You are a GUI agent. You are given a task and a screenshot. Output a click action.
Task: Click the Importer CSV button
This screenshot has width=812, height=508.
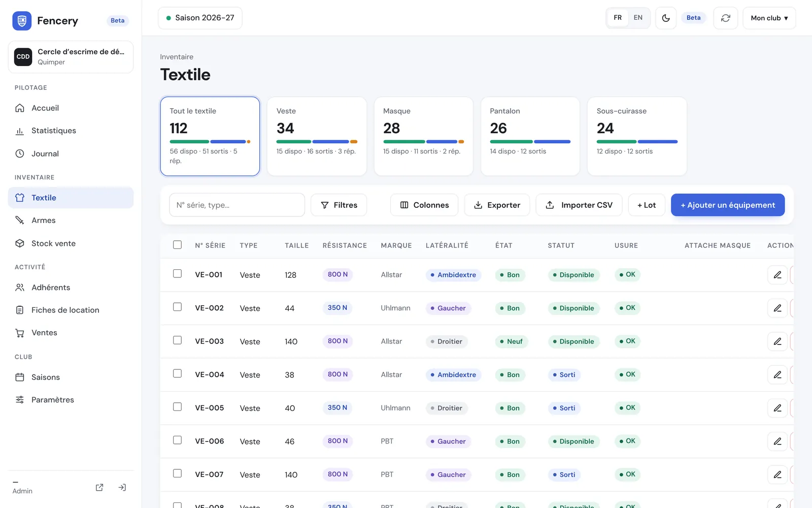pos(579,205)
